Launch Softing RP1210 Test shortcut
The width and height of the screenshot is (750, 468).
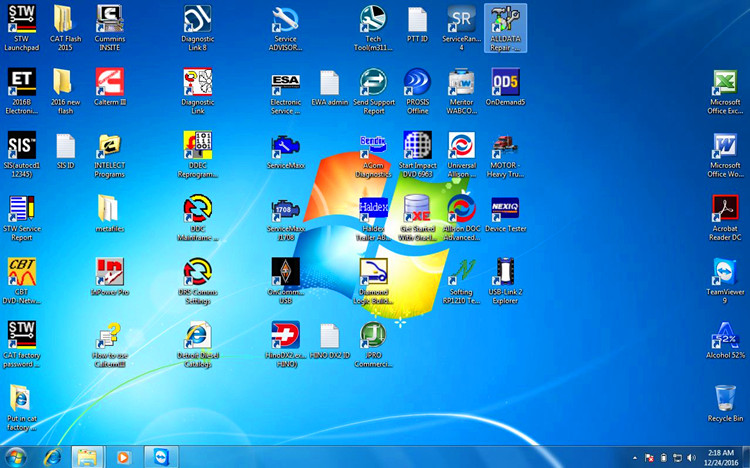coord(462,281)
